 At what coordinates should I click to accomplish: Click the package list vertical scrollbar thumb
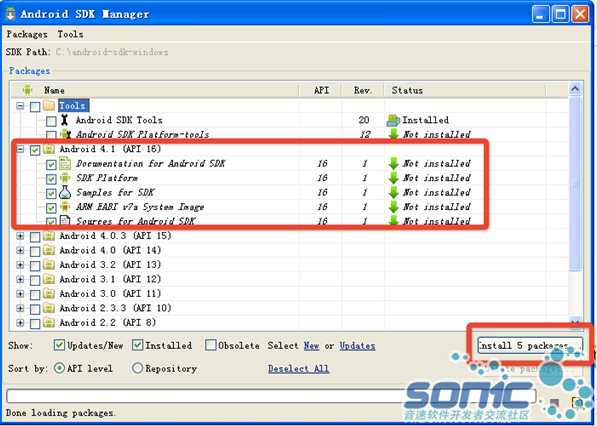(x=576, y=184)
